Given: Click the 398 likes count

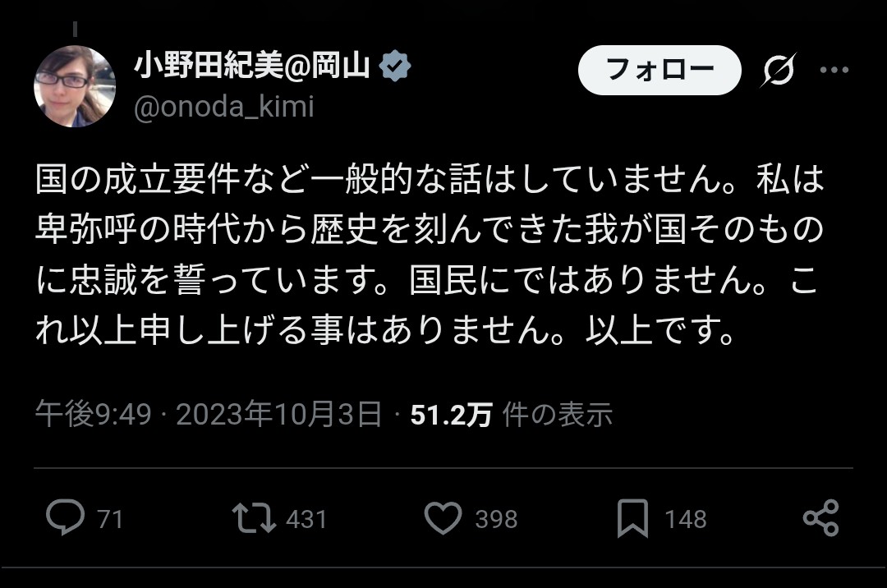Looking at the screenshot, I should tap(496, 519).
